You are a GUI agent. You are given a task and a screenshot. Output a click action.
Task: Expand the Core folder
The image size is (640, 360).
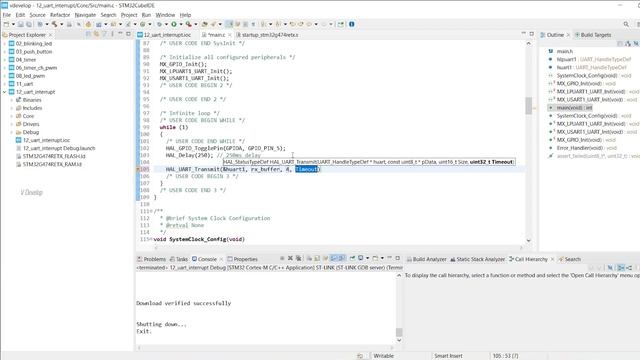click(x=12, y=116)
